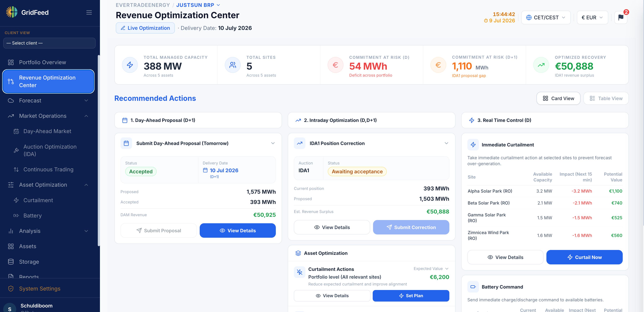This screenshot has height=312, width=644.
Task: Click the Optimized Recovery trend icon
Action: tap(541, 65)
